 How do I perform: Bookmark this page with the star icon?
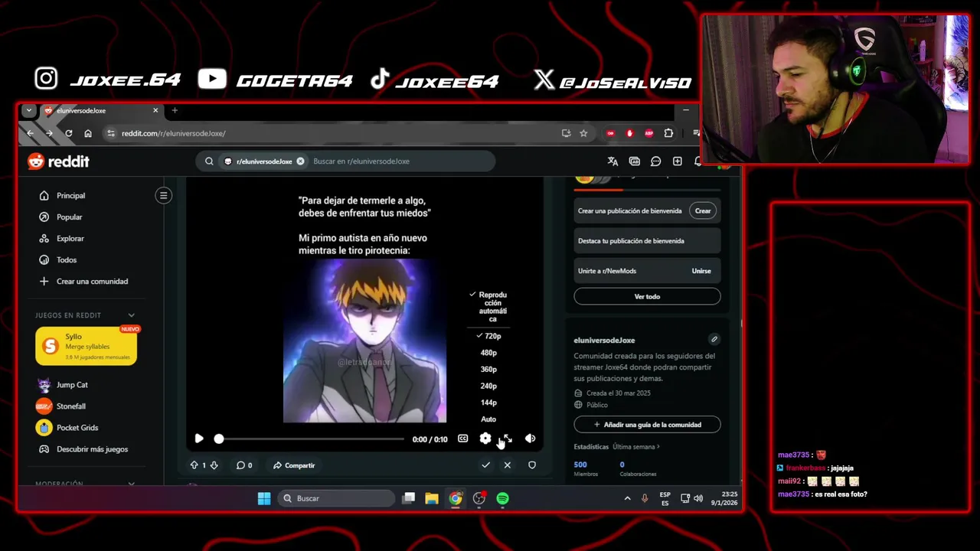point(583,133)
